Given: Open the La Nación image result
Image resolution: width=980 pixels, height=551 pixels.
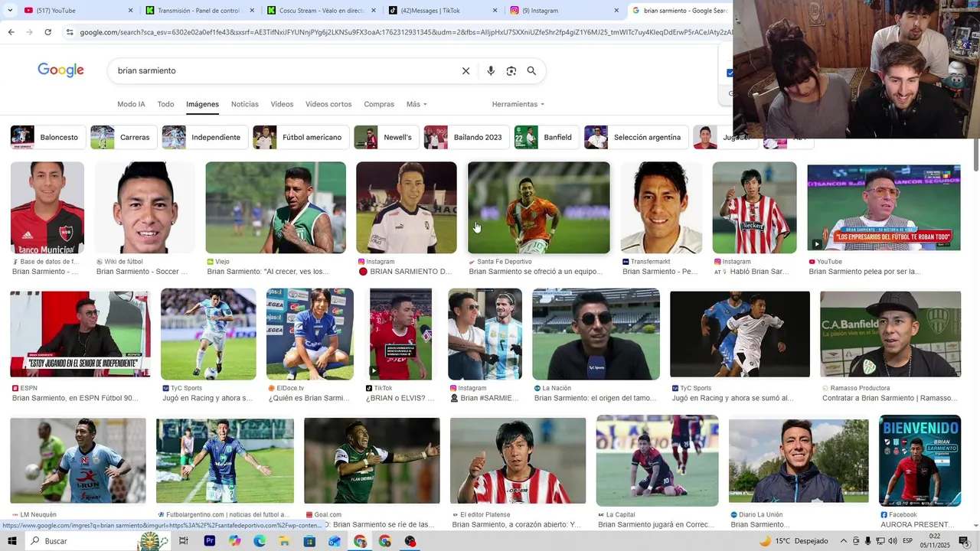Looking at the screenshot, I should [x=596, y=334].
